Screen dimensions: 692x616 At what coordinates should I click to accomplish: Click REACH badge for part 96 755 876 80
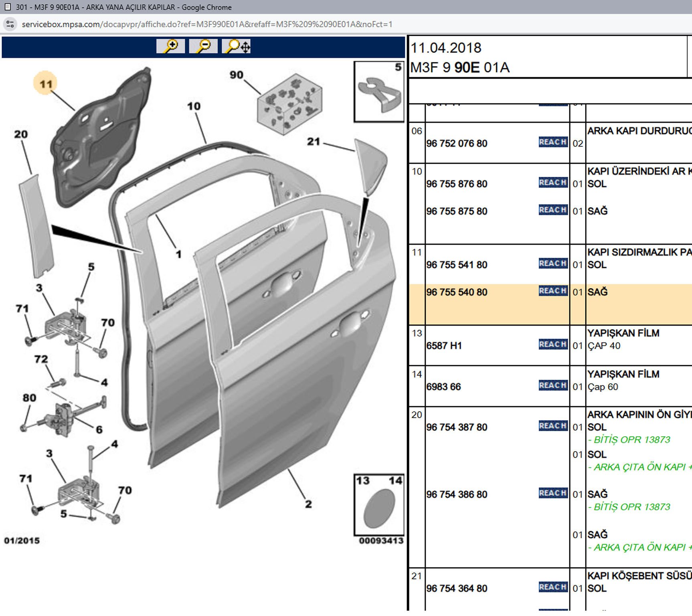552,182
